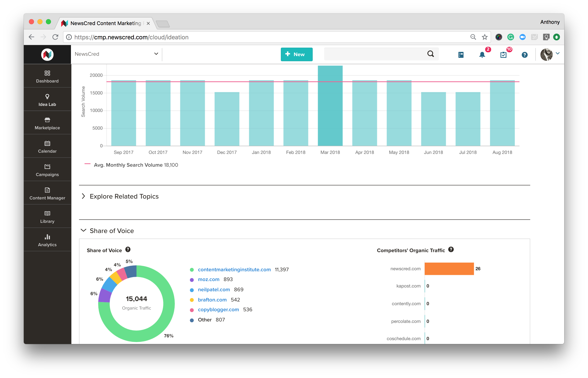Open Content Manager in the sidebar
The width and height of the screenshot is (588, 378).
pos(47,194)
